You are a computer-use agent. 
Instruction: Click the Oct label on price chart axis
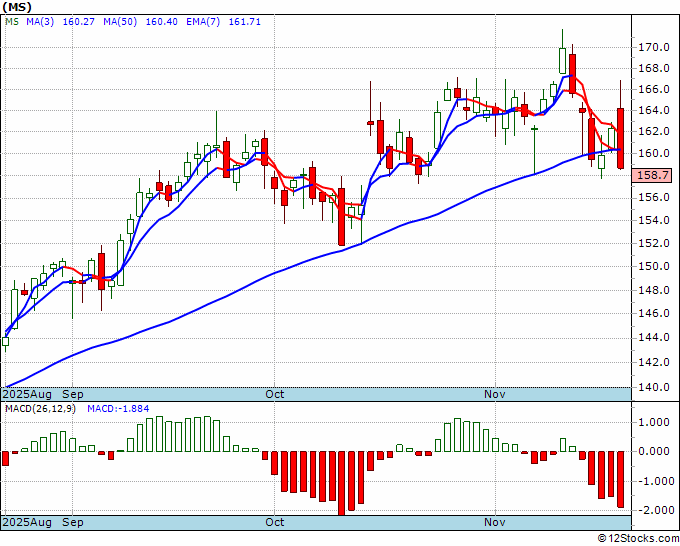tap(275, 394)
